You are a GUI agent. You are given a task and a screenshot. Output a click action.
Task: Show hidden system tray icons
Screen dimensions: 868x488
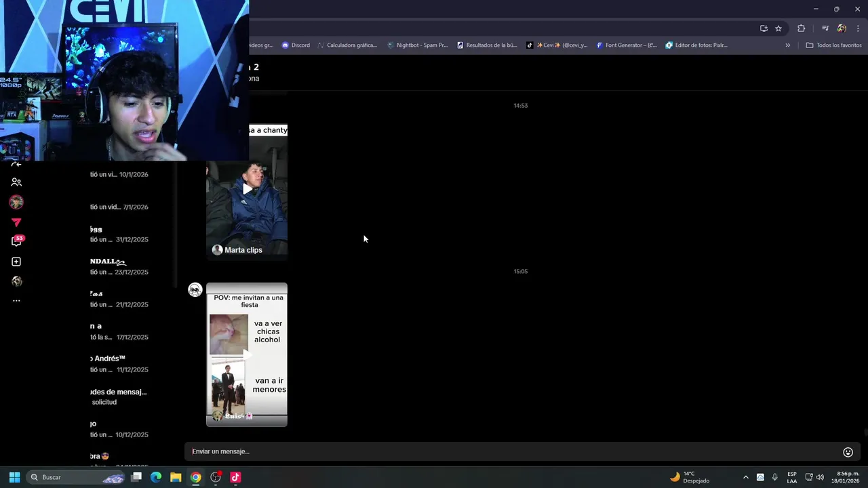(746, 477)
